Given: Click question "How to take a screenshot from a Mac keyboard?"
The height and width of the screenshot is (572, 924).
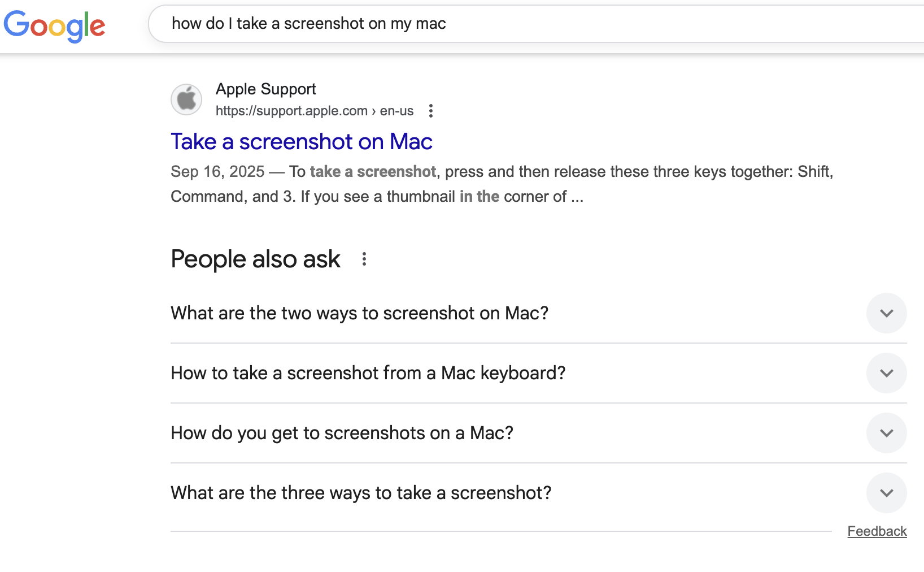Looking at the screenshot, I should 368,373.
